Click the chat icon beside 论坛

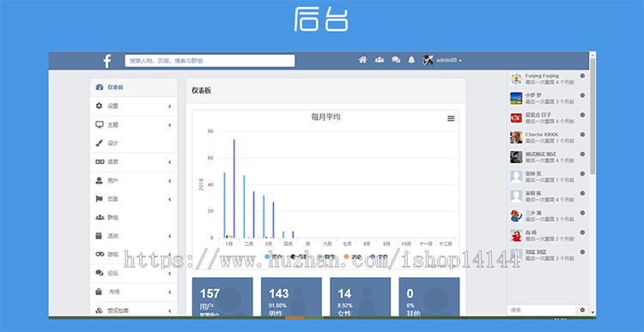point(100,273)
